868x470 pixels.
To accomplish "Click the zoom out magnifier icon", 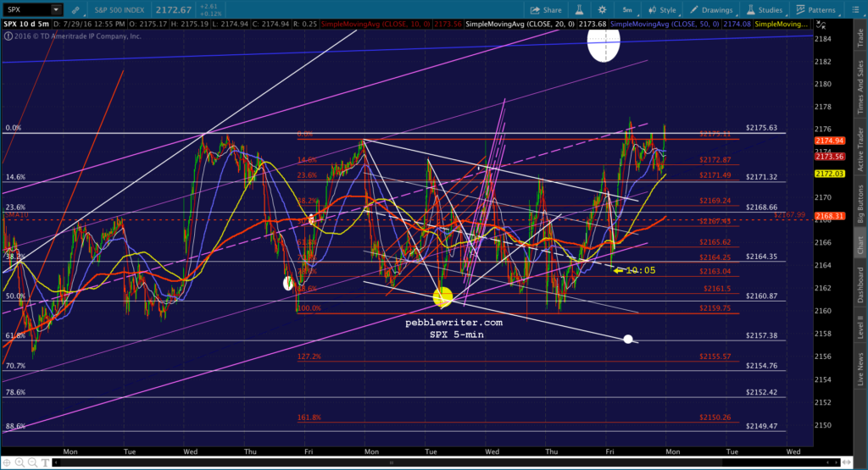I will 32,462.
